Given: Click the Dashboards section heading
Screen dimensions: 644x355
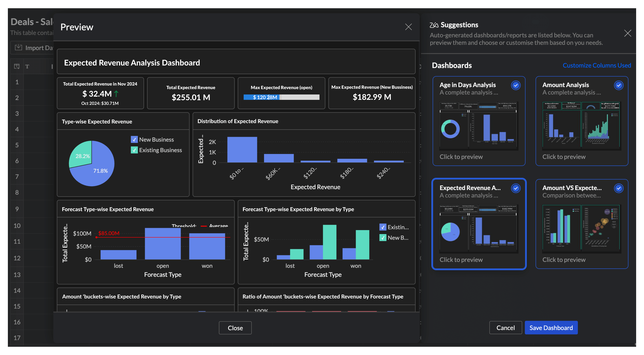Looking at the screenshot, I should [x=452, y=65].
